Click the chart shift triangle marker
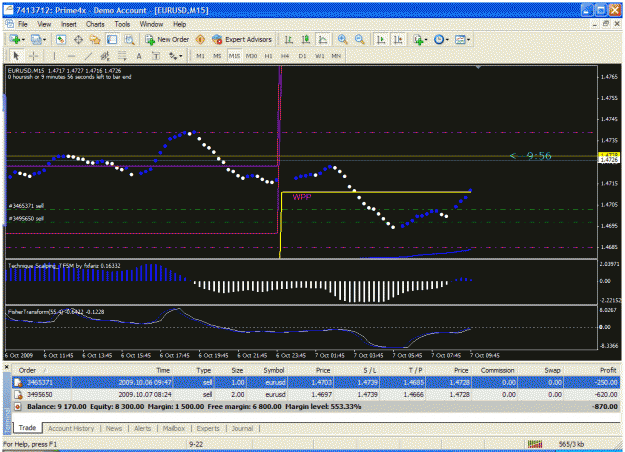Image resolution: width=625 pixels, height=452 pixels. pos(478,67)
